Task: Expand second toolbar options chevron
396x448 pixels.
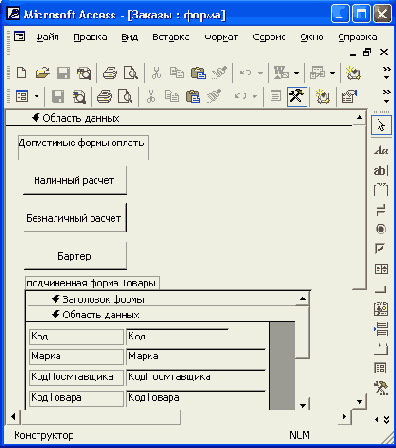Action: (x=387, y=97)
